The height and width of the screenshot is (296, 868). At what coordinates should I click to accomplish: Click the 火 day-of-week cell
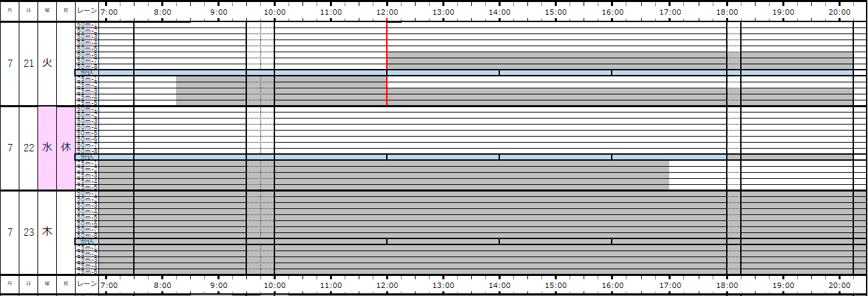pos(47,64)
